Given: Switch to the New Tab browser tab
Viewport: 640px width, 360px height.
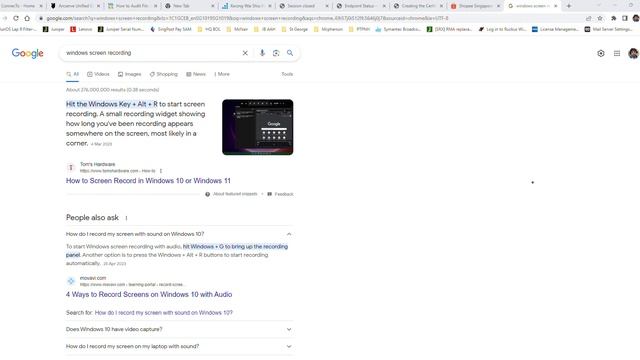Looking at the screenshot, I should (x=189, y=6).
